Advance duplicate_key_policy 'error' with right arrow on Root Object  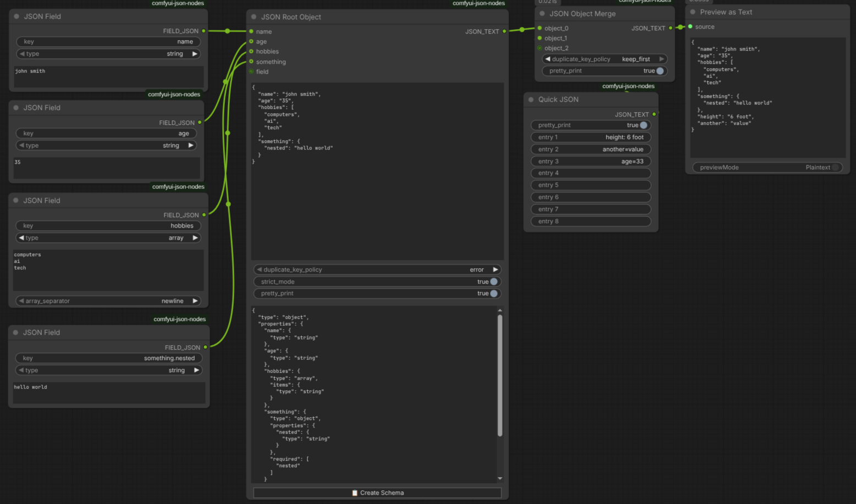click(x=495, y=270)
